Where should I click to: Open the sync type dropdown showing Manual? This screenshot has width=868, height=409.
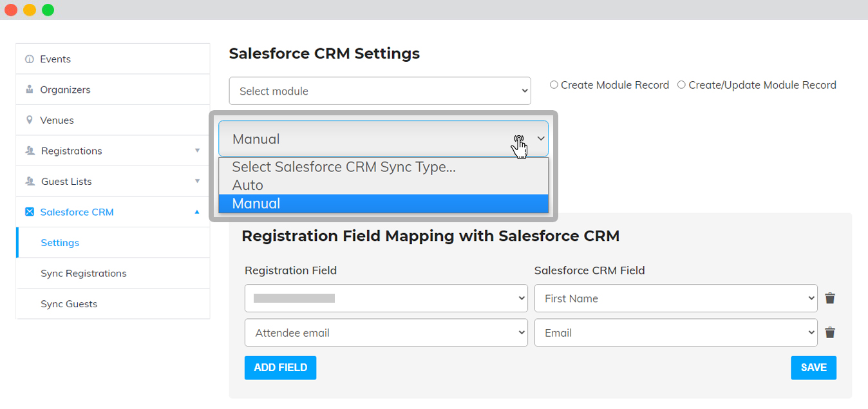pyautogui.click(x=383, y=138)
